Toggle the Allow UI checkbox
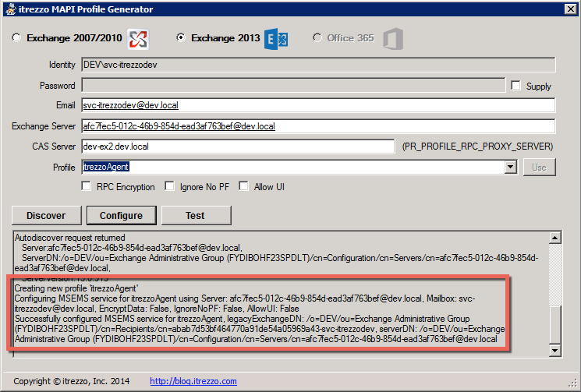Screen dimensions: 581x392 pyautogui.click(x=243, y=186)
